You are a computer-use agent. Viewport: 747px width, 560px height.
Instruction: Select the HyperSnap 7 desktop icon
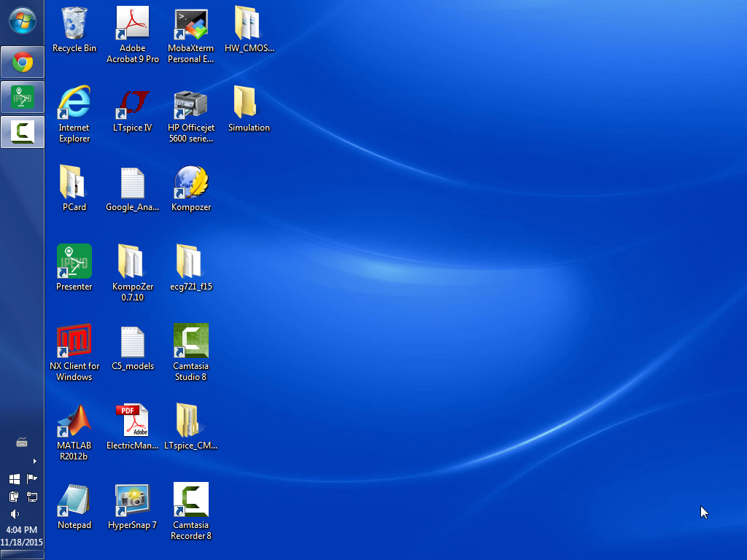[x=133, y=502]
